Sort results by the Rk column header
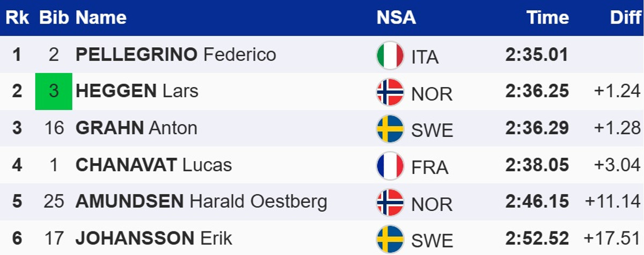644x255 pixels. click(17, 18)
